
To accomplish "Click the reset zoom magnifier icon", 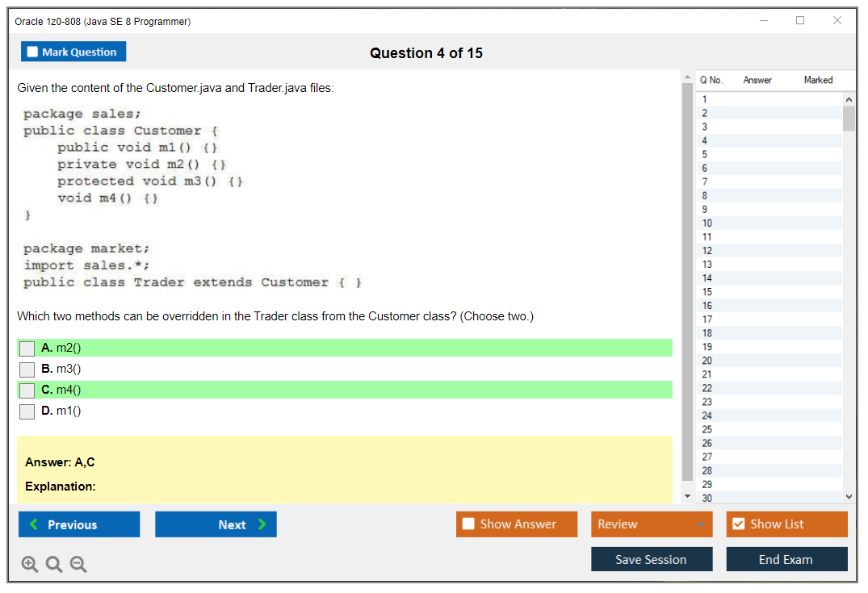I will click(54, 565).
